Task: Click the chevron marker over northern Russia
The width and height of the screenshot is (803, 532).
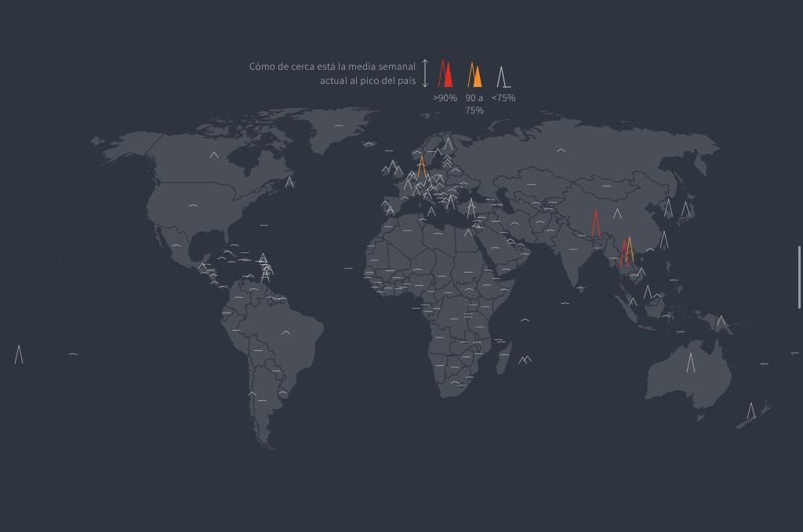Action: click(x=561, y=150)
